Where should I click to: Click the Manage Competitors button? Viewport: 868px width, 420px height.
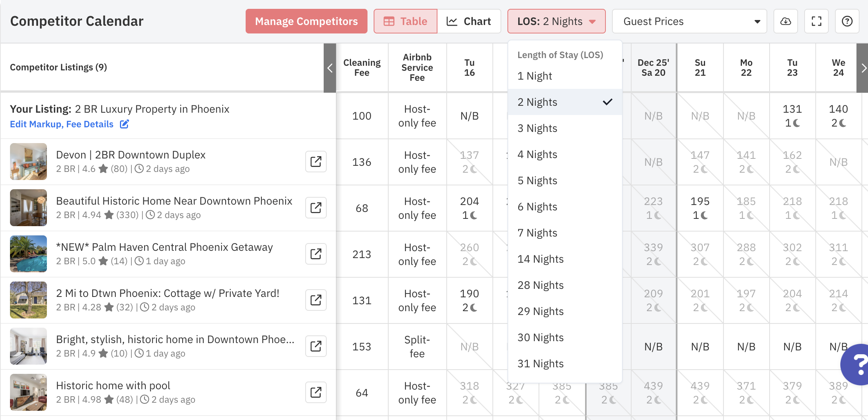306,21
